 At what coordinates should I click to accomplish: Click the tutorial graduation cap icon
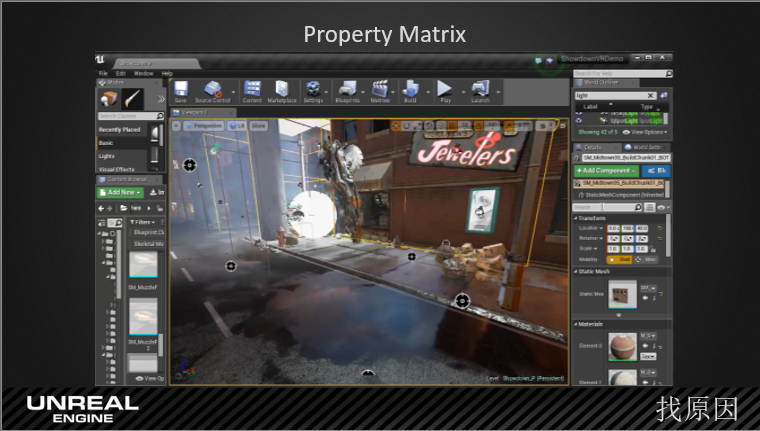click(550, 61)
